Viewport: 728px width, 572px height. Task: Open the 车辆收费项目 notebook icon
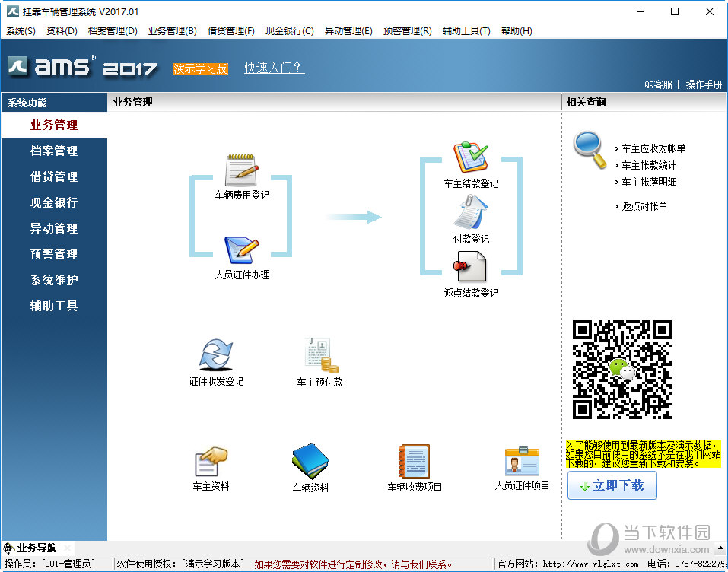coord(415,461)
